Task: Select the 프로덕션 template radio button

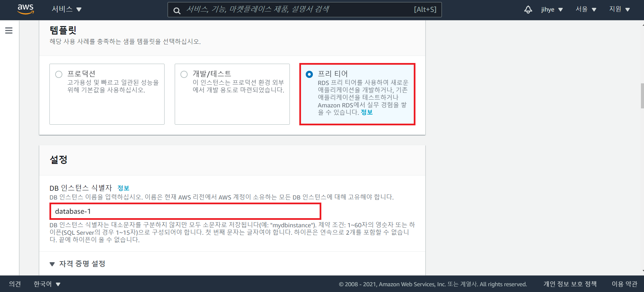Action: click(x=59, y=74)
